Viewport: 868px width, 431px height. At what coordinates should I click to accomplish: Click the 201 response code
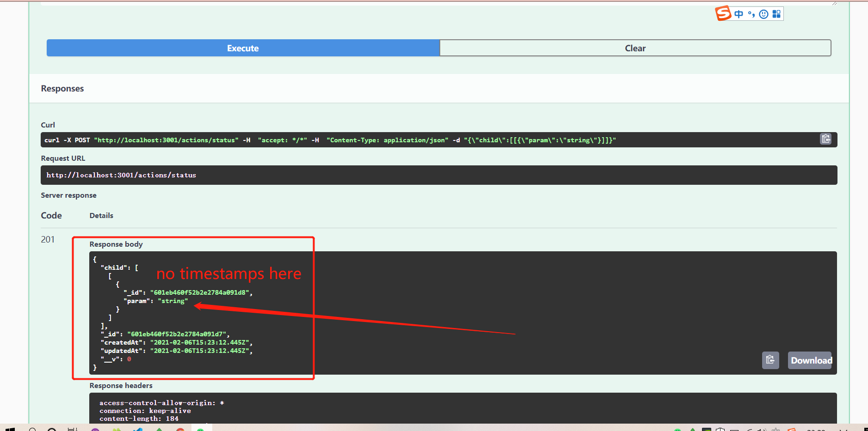coord(48,239)
